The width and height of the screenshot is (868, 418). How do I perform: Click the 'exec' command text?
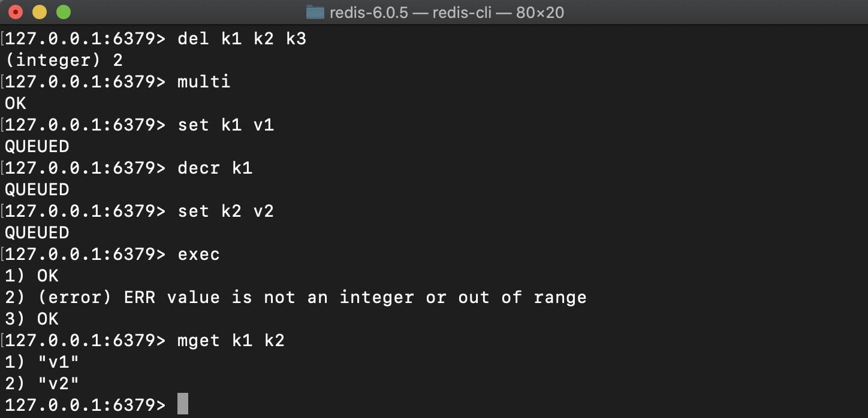click(198, 254)
